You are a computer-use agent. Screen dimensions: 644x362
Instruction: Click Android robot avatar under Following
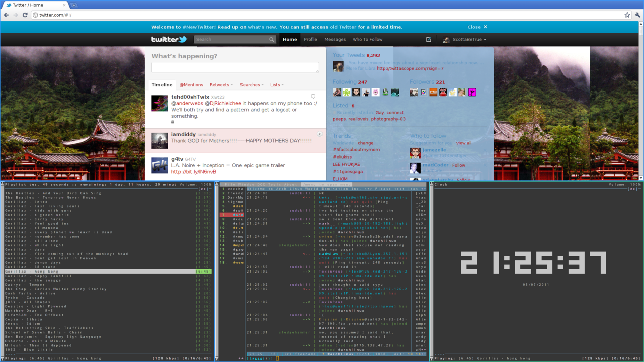(x=347, y=92)
